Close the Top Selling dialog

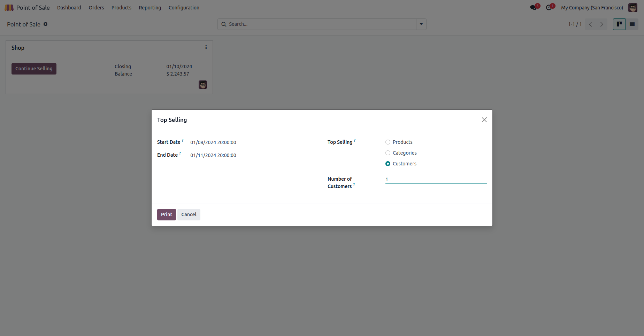484,120
